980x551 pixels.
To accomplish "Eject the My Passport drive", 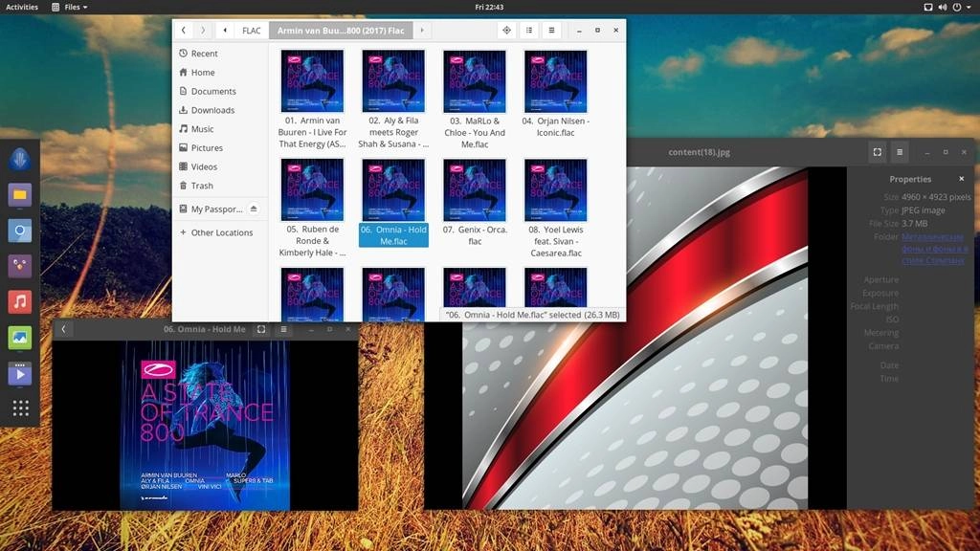I will [254, 209].
